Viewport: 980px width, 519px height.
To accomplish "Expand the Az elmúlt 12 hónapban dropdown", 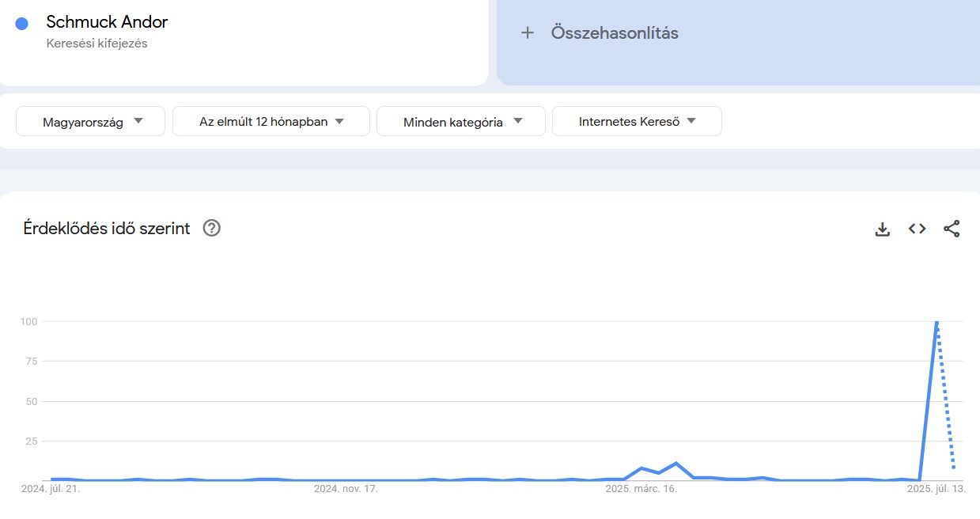I will [x=271, y=122].
